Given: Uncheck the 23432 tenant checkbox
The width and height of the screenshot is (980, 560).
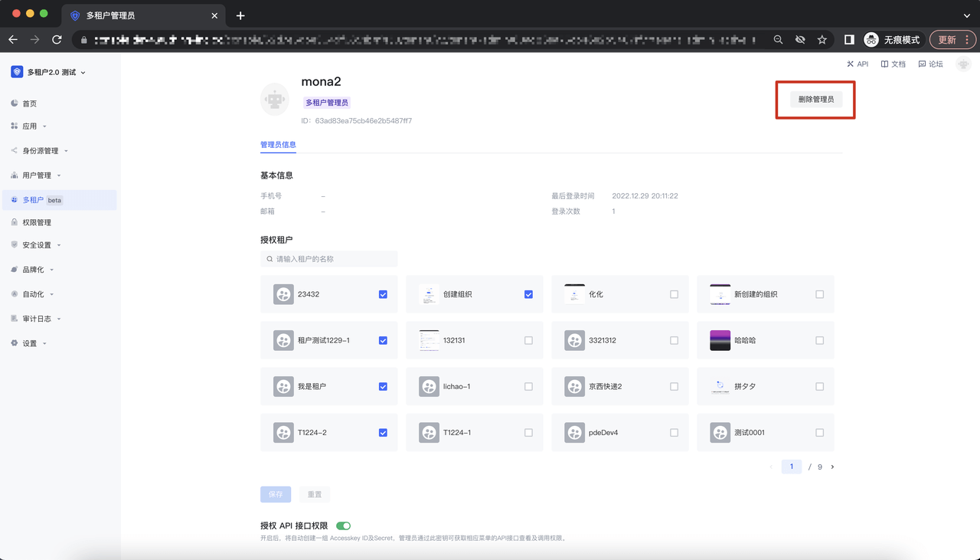Looking at the screenshot, I should (x=383, y=294).
